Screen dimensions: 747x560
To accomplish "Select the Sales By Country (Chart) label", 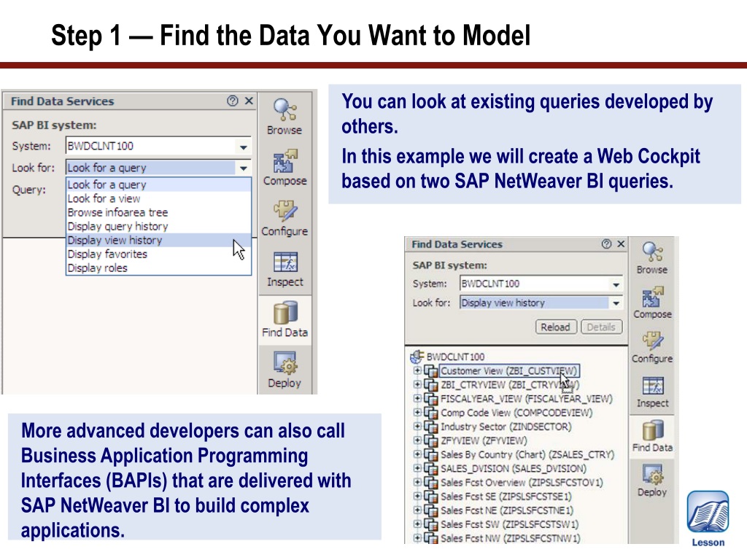I will coord(527,454).
